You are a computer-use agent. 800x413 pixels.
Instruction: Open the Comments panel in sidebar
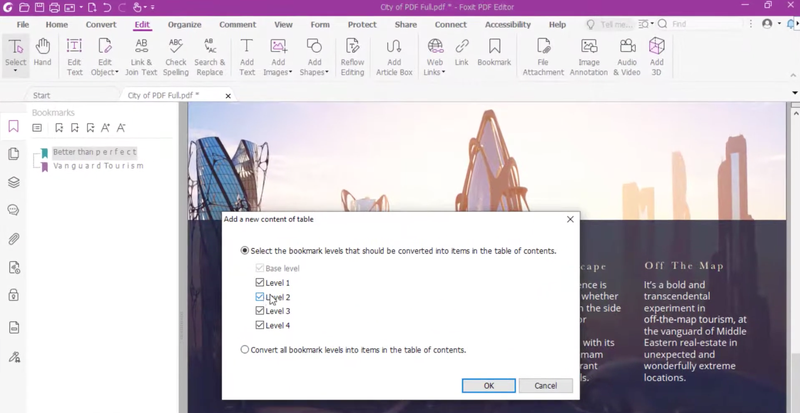coord(14,210)
